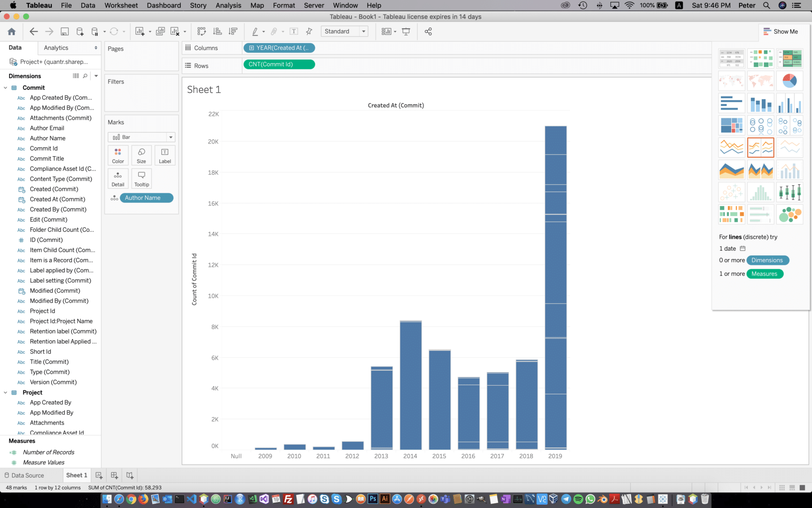Sort Commit Id counts ascending

[x=217, y=31]
